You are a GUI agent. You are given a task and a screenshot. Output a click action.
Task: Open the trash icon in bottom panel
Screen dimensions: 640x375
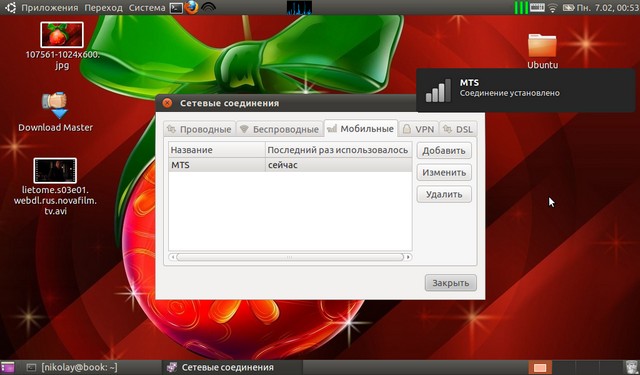[631, 367]
